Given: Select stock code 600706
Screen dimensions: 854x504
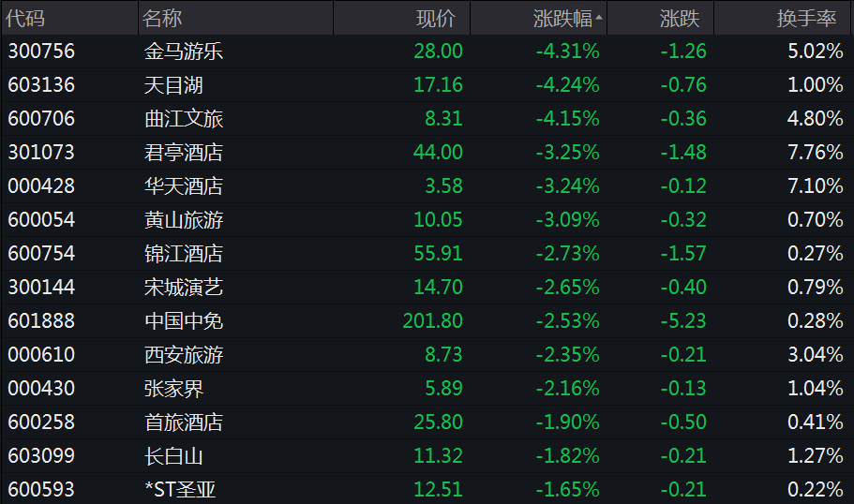Looking at the screenshot, I should pos(41,119).
